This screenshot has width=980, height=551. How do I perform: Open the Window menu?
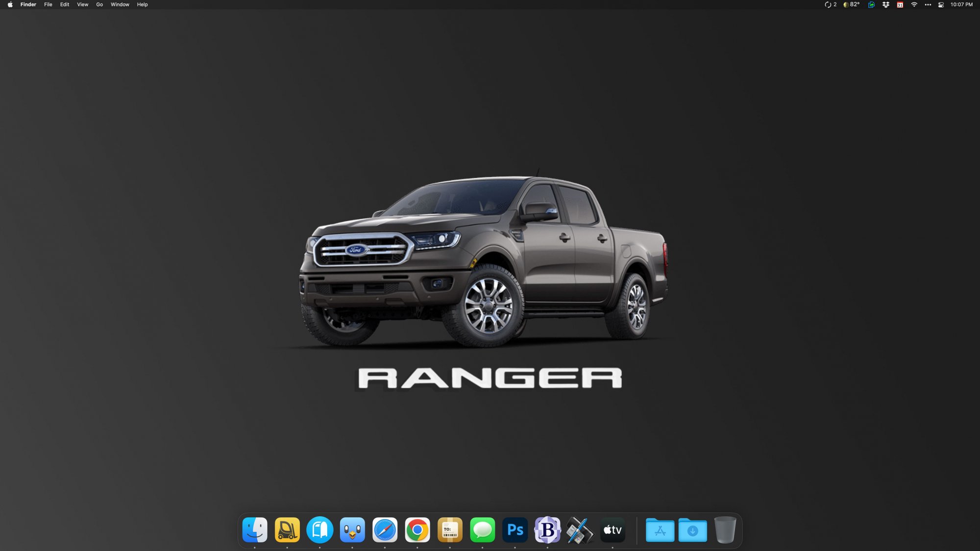coord(120,4)
